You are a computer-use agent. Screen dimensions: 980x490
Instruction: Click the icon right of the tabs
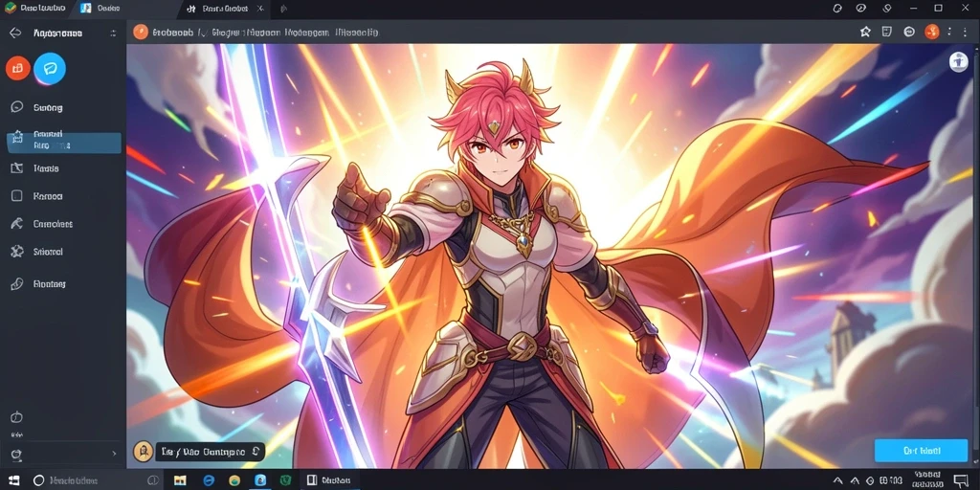tap(283, 9)
